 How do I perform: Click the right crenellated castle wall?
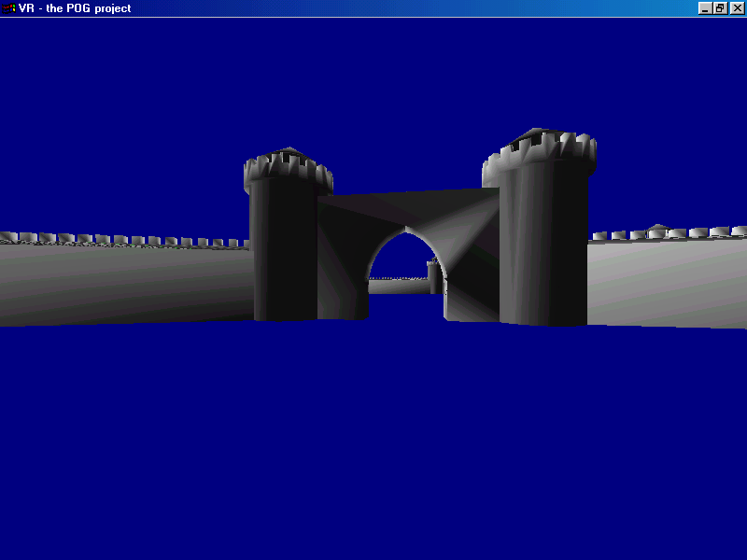667,277
